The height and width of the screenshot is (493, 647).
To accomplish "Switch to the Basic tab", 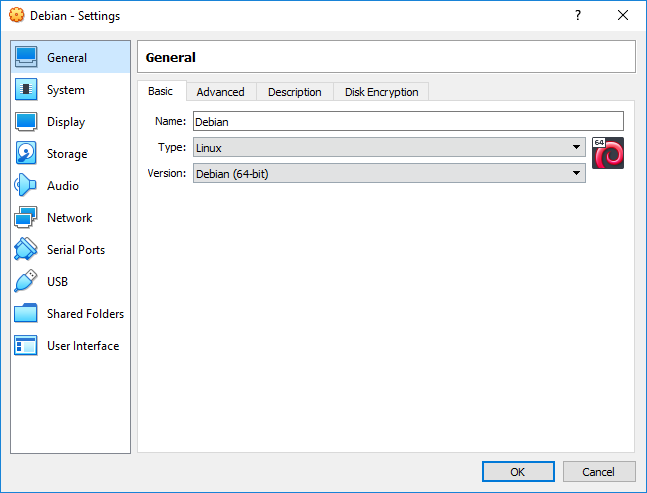I will pos(161,91).
